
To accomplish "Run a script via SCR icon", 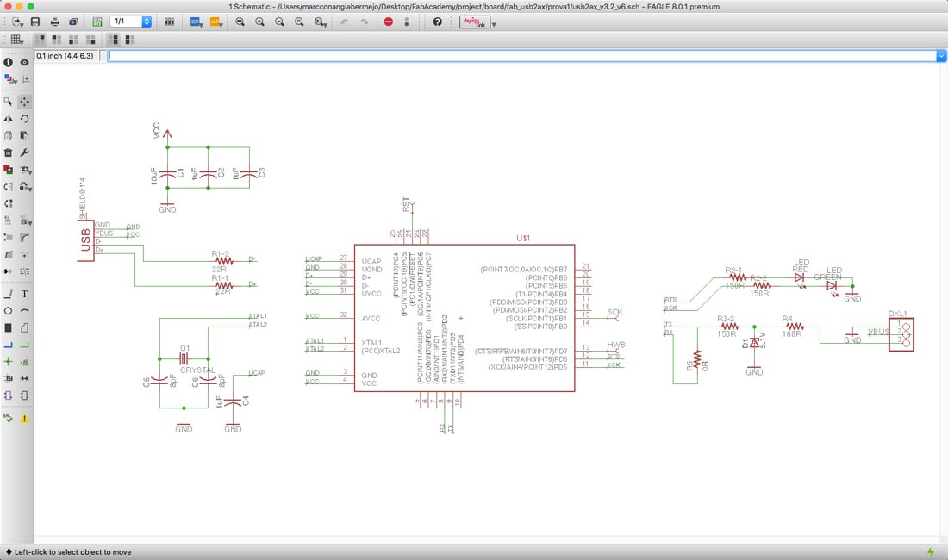I will (x=196, y=22).
